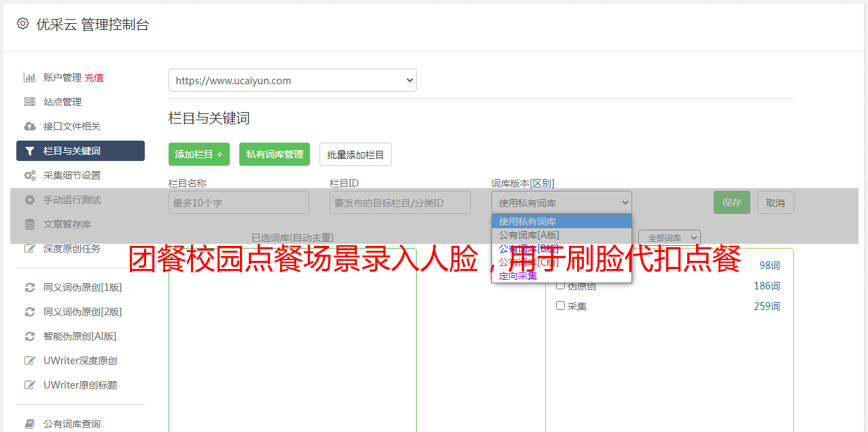Focus the 栏目名称 input field
Screen dimensions: 868x432
(239, 202)
